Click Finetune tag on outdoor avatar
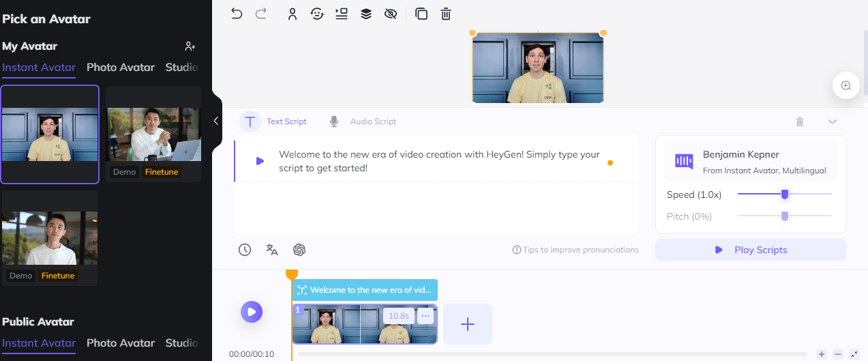868x361 pixels. pyautogui.click(x=58, y=276)
